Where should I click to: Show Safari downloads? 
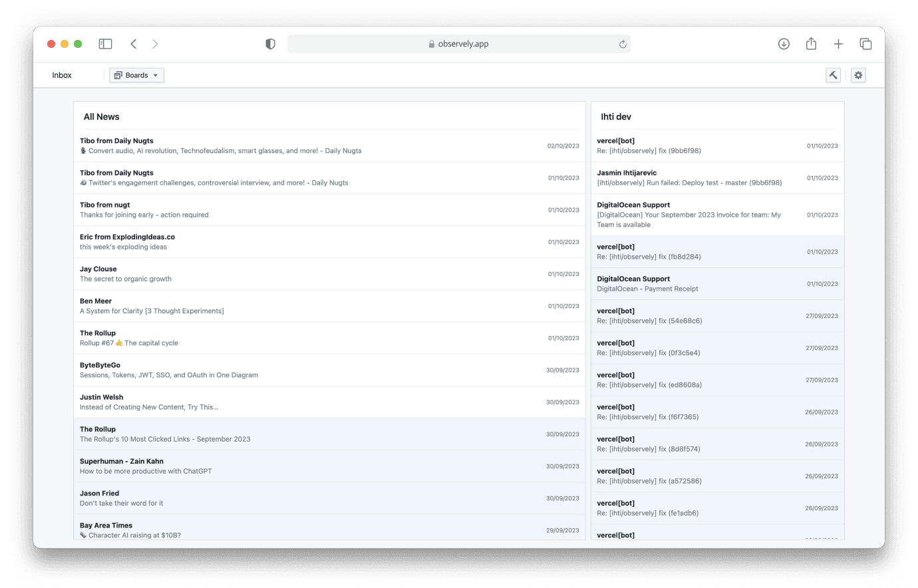point(784,44)
